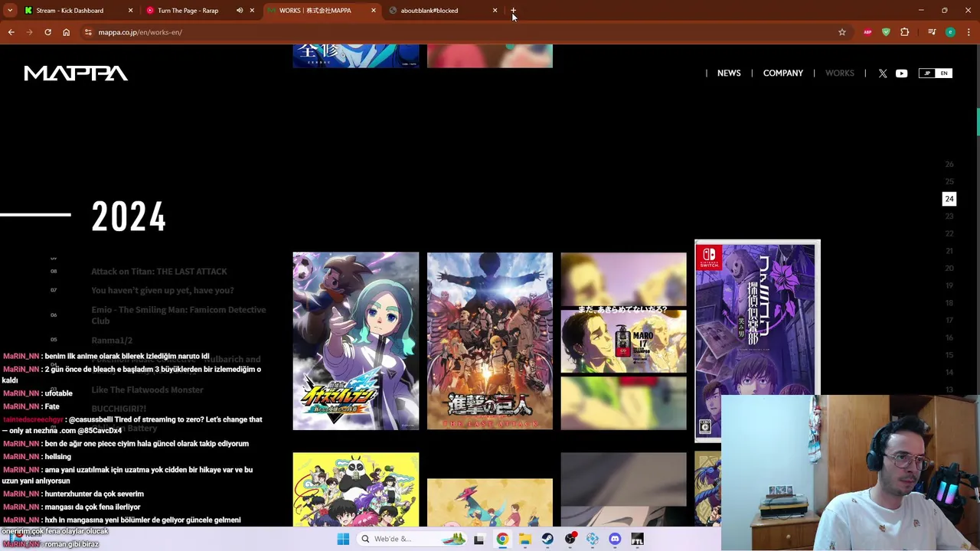Open Like The Flatwoods Monster link
Image resolution: width=980 pixels, height=551 pixels.
pos(147,390)
